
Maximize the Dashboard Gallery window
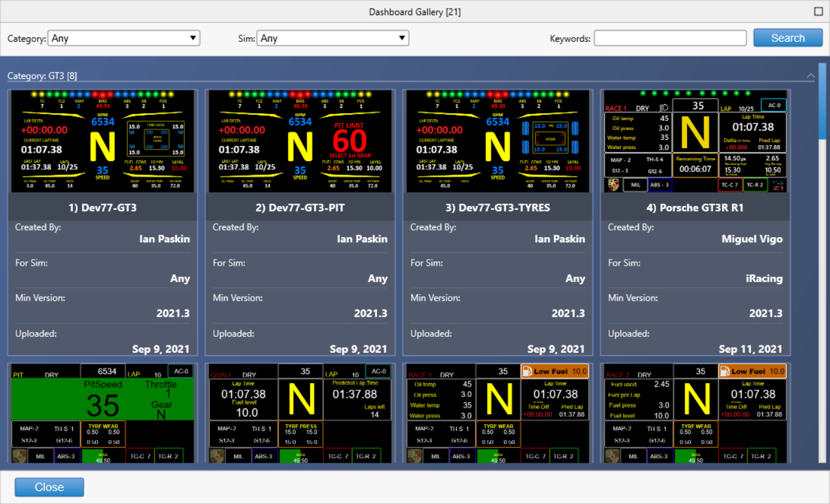point(818,12)
